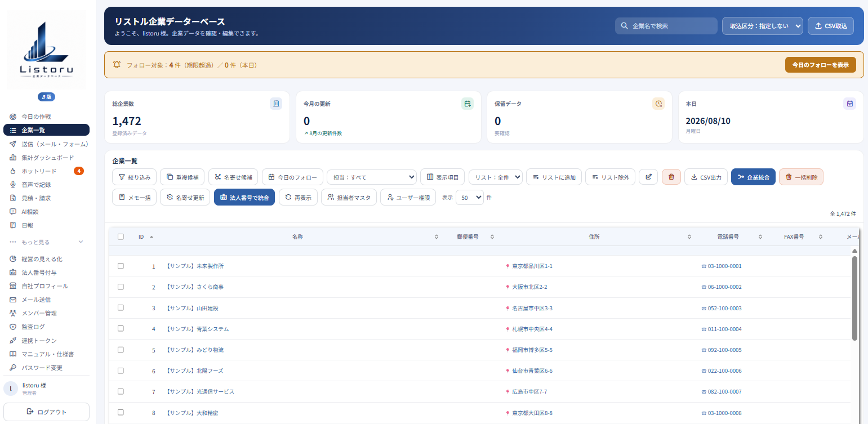Open メンバー管理 in sidebar
Screen dimensions: 868x424
coord(46,313)
